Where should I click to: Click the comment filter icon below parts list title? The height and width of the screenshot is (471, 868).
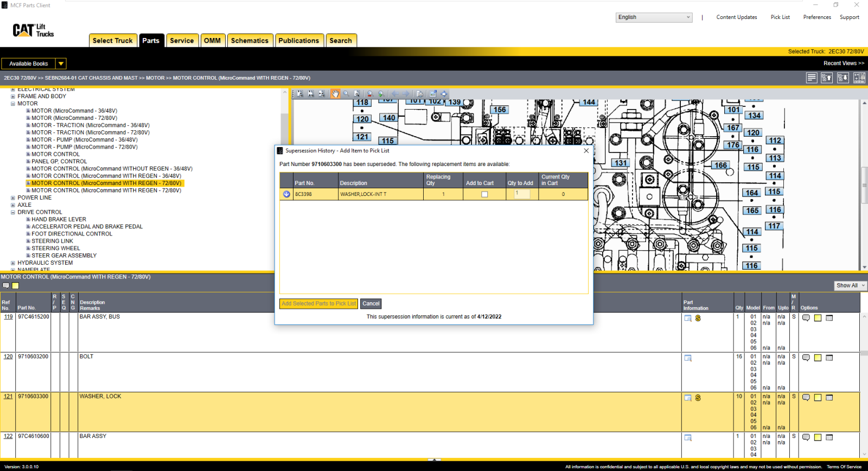click(x=5, y=285)
